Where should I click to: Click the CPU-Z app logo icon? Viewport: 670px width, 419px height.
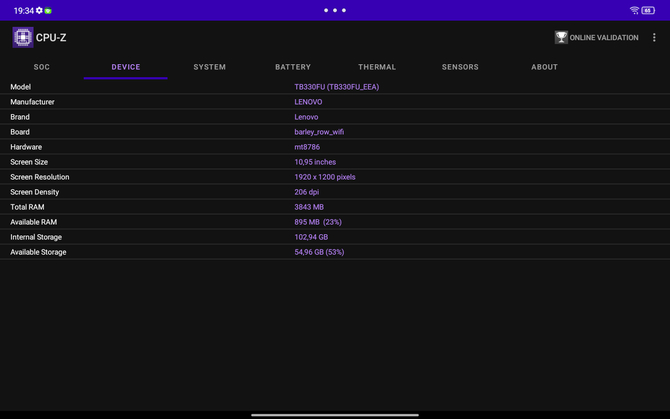coord(23,38)
